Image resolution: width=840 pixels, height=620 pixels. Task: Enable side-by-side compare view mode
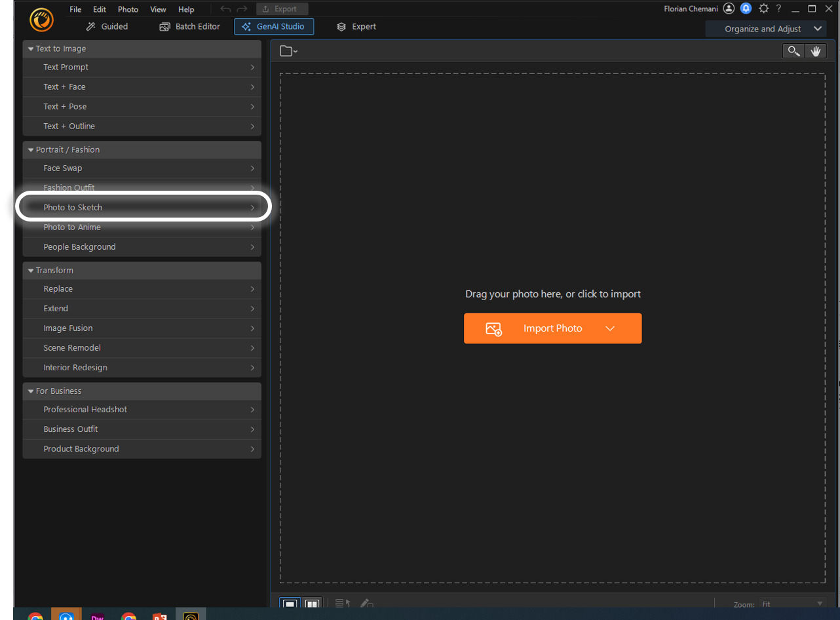pyautogui.click(x=313, y=604)
